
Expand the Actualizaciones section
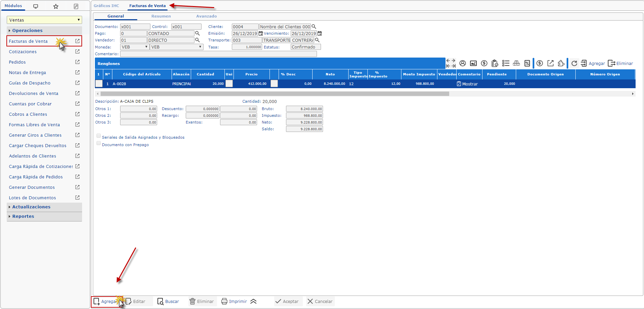(31, 207)
